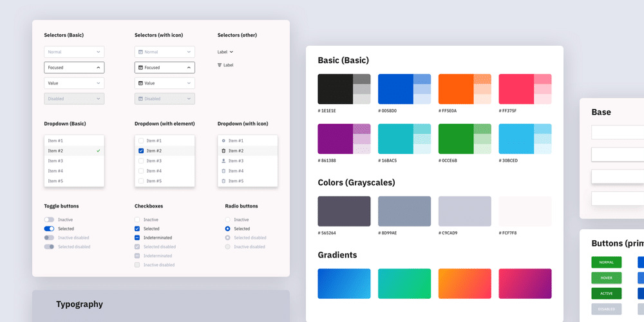This screenshot has width=644, height=322.
Task: Uncheck the Selected checkbox in Checkboxes section
Action: click(137, 229)
